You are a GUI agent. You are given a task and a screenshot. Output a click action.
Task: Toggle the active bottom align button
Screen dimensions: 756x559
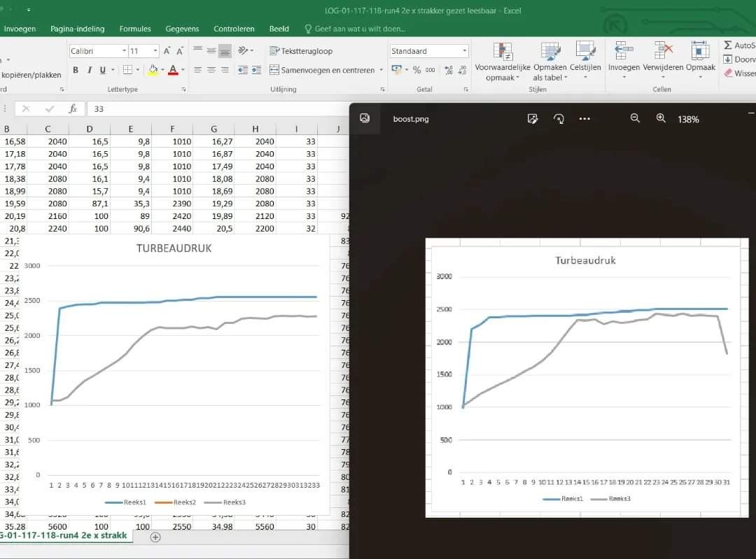(225, 50)
